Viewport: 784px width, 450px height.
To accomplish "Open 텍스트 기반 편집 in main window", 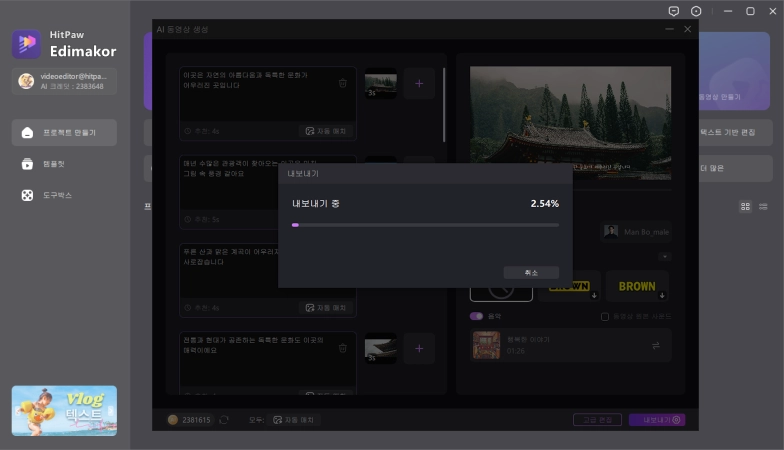I will pos(736,132).
